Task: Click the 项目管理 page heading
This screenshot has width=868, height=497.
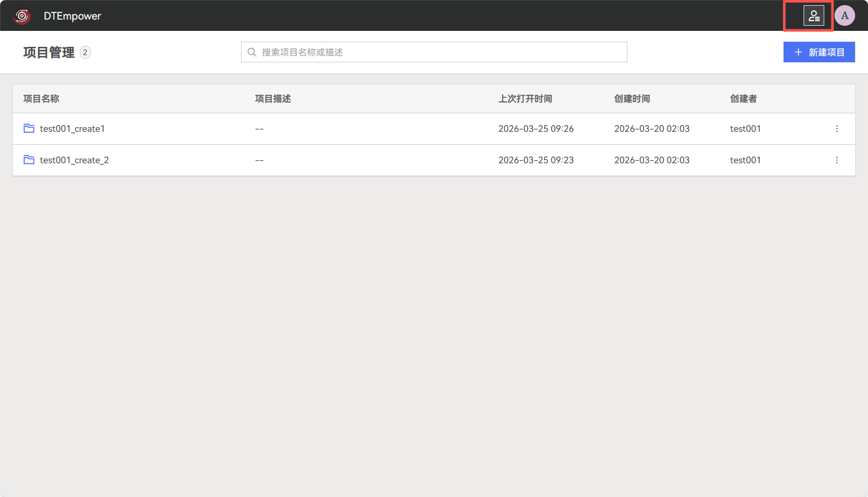Action: pos(49,53)
